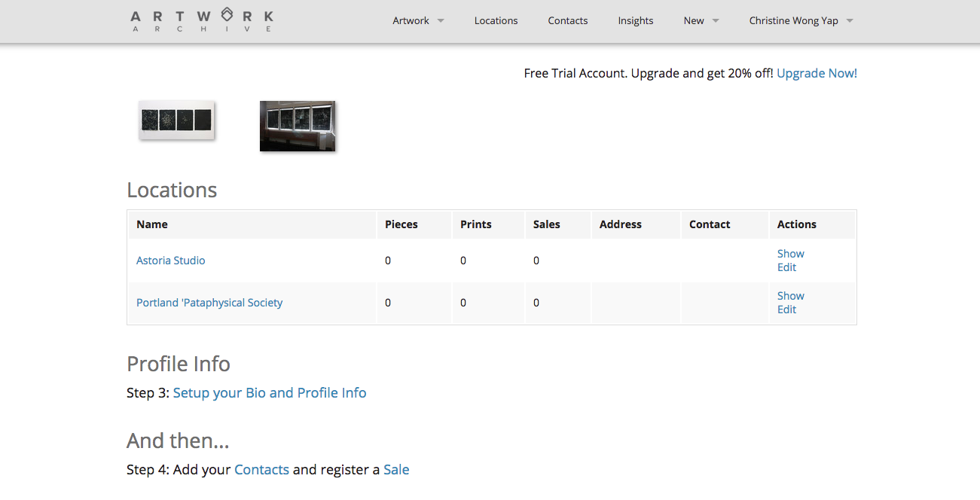
Task: Expand the New dropdown menu
Action: (701, 21)
